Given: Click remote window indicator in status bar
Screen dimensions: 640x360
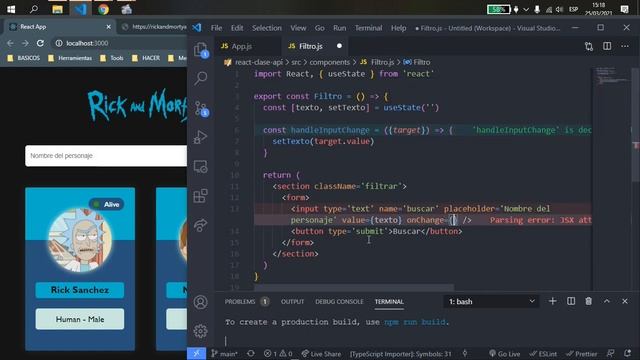Looking at the screenshot, I should pos(196,353).
